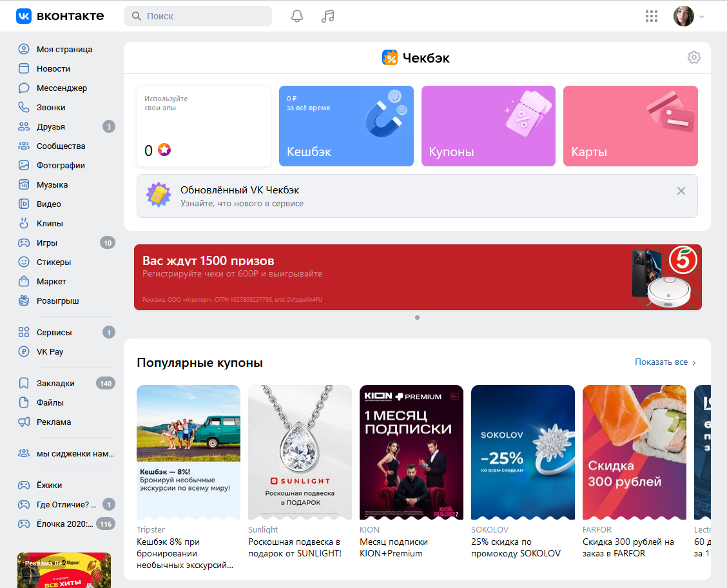
Task: Click the Friends counter badge 3
Action: tap(108, 126)
